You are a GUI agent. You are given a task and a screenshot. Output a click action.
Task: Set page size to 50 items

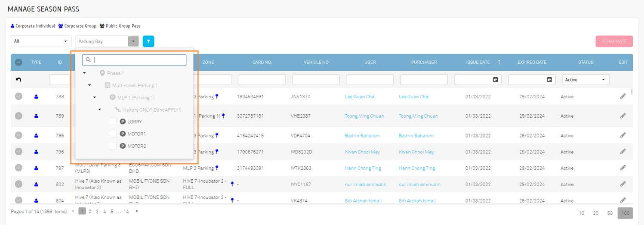[610, 213]
